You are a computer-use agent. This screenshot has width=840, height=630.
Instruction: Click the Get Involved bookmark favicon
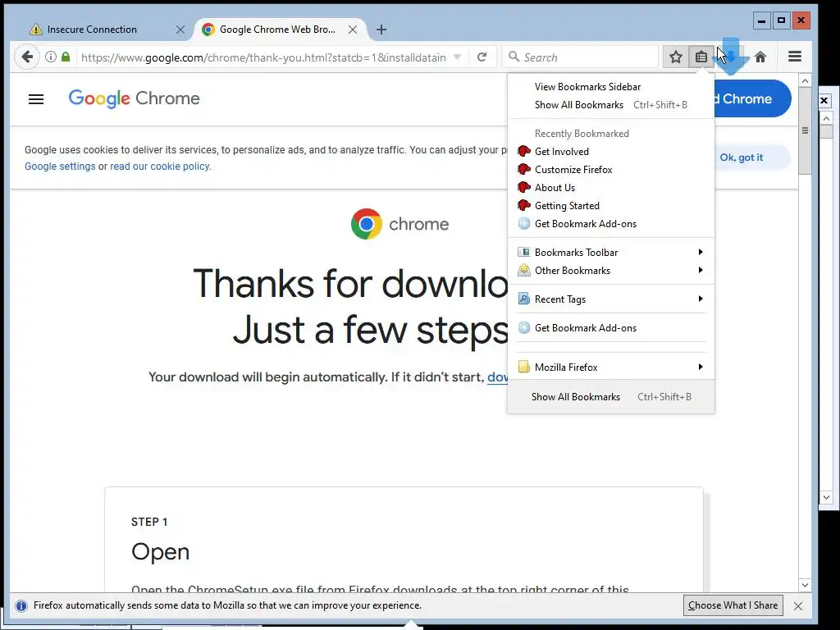pos(524,151)
